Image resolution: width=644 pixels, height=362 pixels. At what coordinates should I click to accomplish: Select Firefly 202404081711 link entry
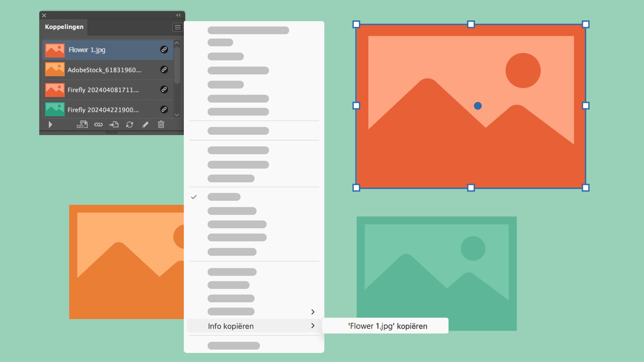pyautogui.click(x=107, y=89)
